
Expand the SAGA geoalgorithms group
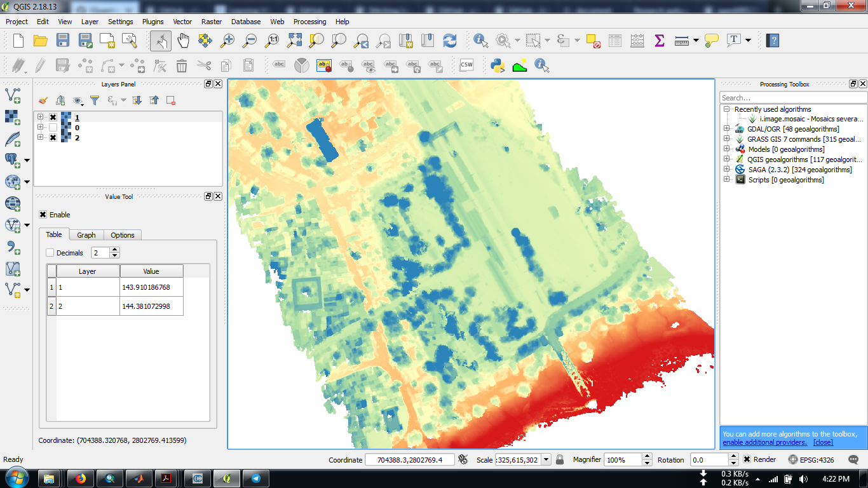(x=726, y=170)
